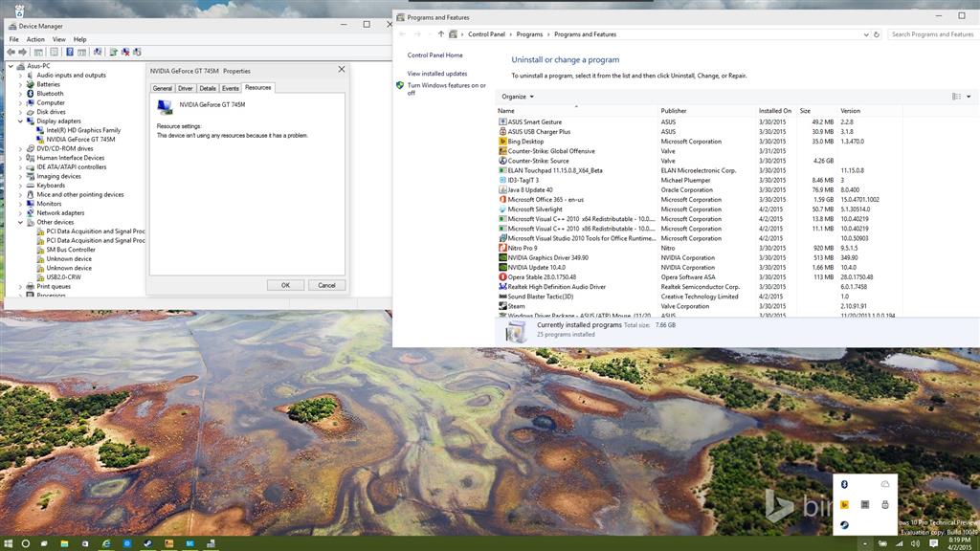
Task: Click the blue Help icon in Device Manager toolbar
Action: point(69,52)
